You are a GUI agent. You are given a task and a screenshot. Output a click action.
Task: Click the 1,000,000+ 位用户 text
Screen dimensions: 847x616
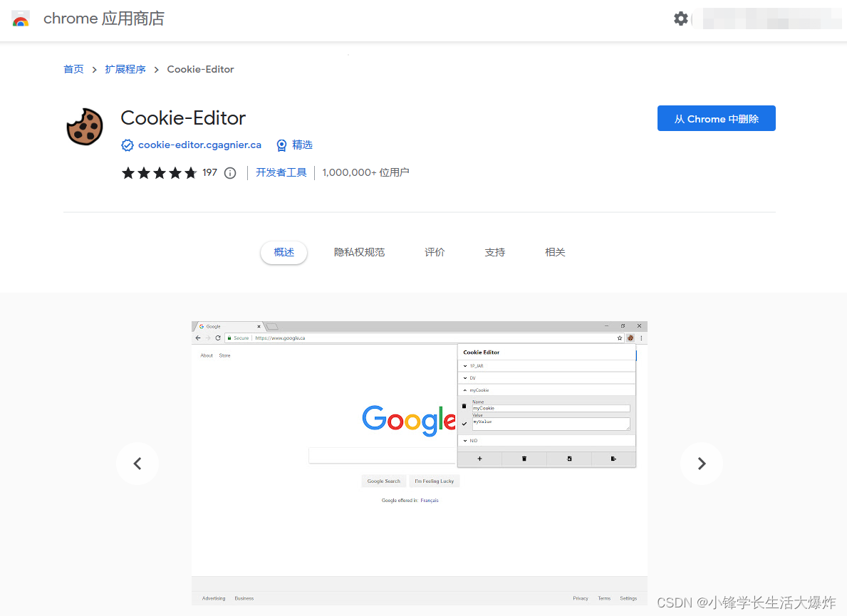[x=365, y=172]
